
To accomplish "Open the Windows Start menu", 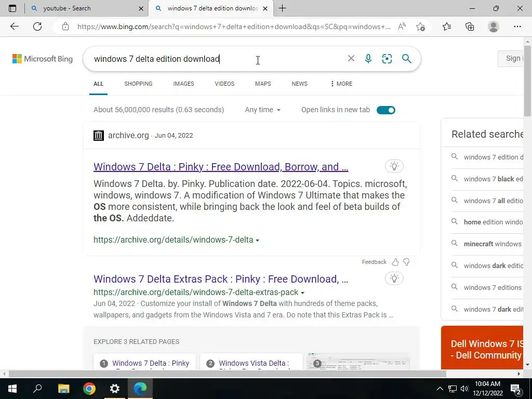I will 12,389.
